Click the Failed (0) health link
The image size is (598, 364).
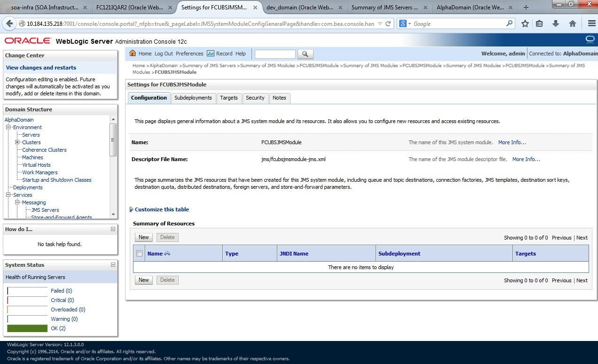click(x=61, y=291)
